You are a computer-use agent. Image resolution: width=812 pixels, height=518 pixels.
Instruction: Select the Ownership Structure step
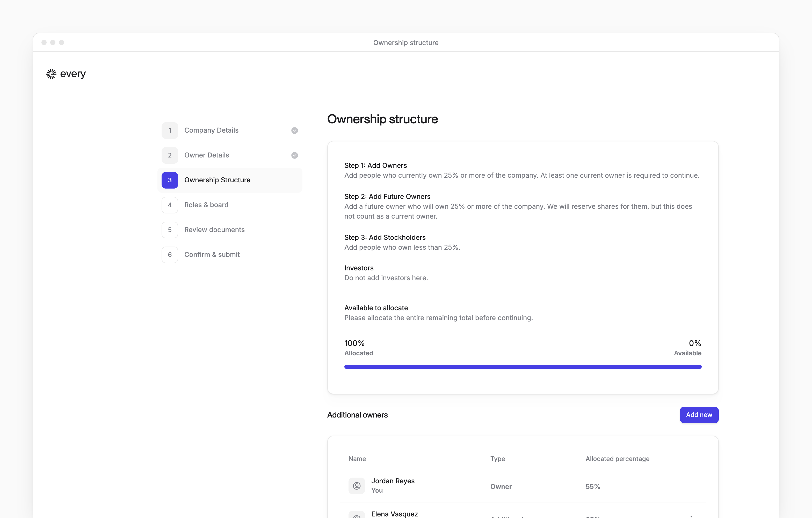tap(230, 180)
